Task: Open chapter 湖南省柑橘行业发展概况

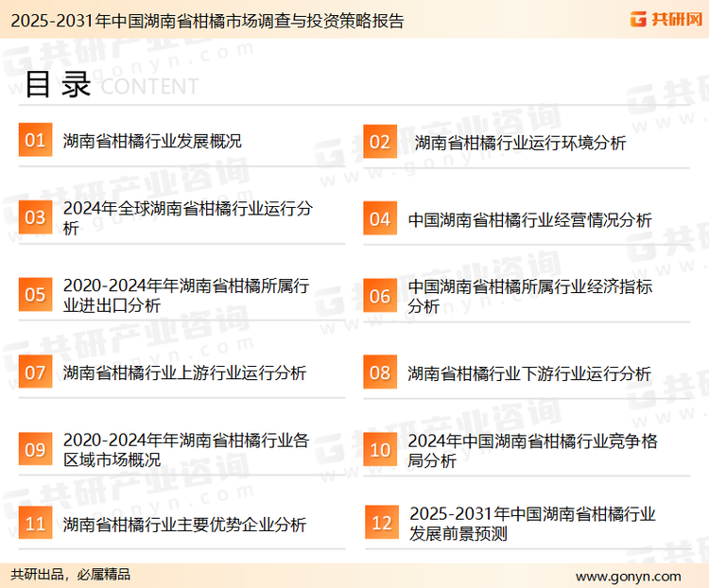Action: [152, 141]
